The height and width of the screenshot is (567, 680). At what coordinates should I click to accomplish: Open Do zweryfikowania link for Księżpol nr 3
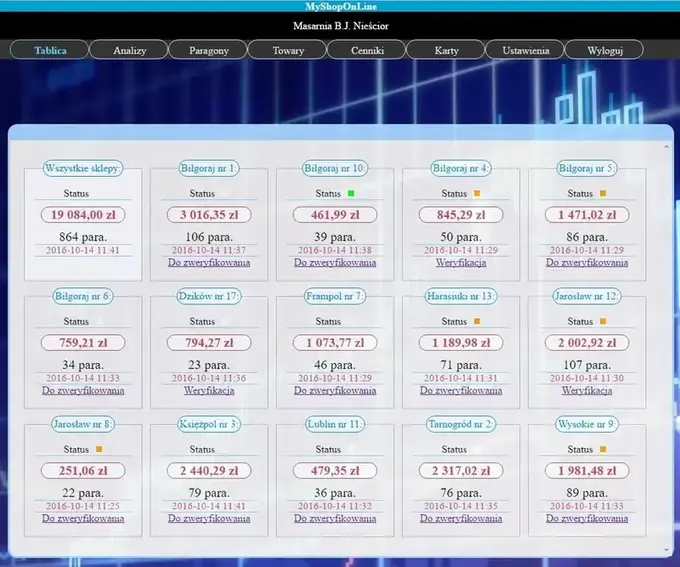[209, 518]
